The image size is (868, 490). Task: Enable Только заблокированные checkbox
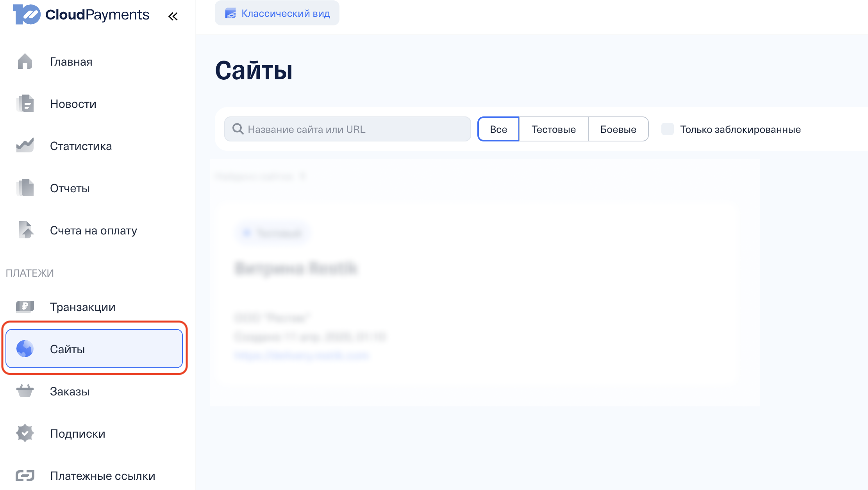[667, 129]
